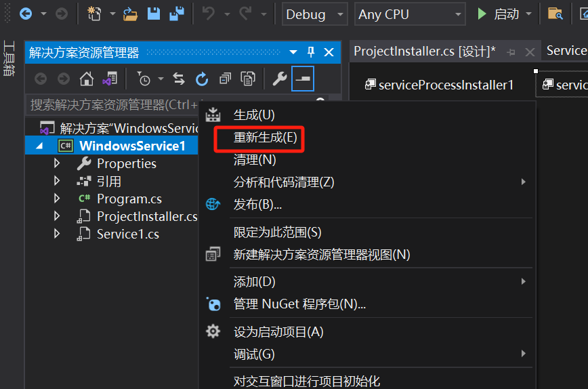Screen dimensions: 588x389
Task: Expand the ProjectInstaller.cs node
Action: point(57,216)
